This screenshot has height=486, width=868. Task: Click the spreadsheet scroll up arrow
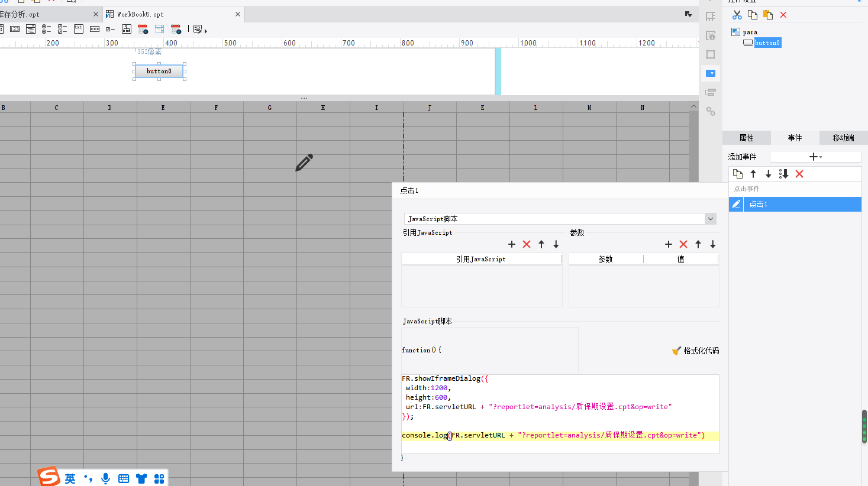coord(693,106)
